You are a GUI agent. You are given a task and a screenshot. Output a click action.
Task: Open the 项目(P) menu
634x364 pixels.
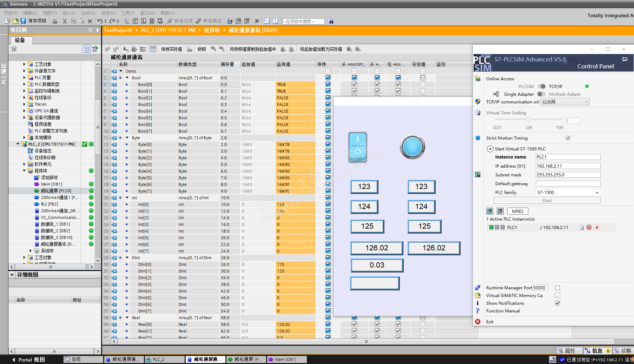(11, 13)
